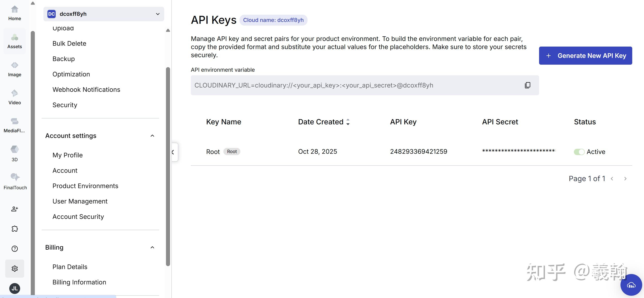Screen dimensions: 644x298
Task: Open the add-ons puzzle icon
Action: [14, 229]
